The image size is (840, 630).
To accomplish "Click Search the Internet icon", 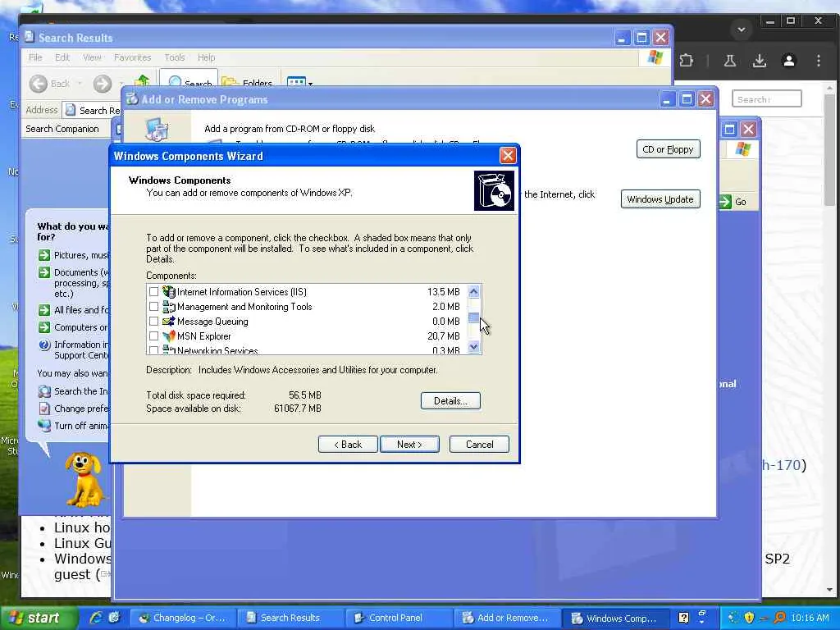I will pos(45,391).
